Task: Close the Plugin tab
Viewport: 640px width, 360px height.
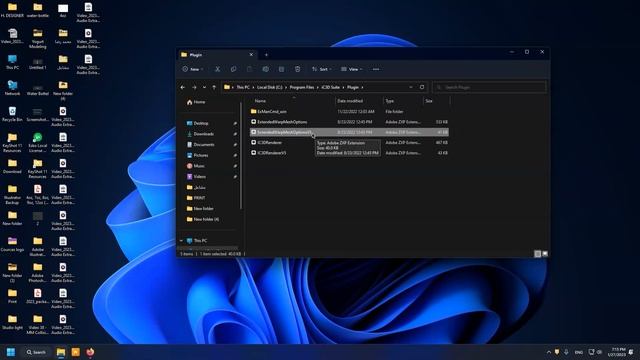Action: (251, 55)
